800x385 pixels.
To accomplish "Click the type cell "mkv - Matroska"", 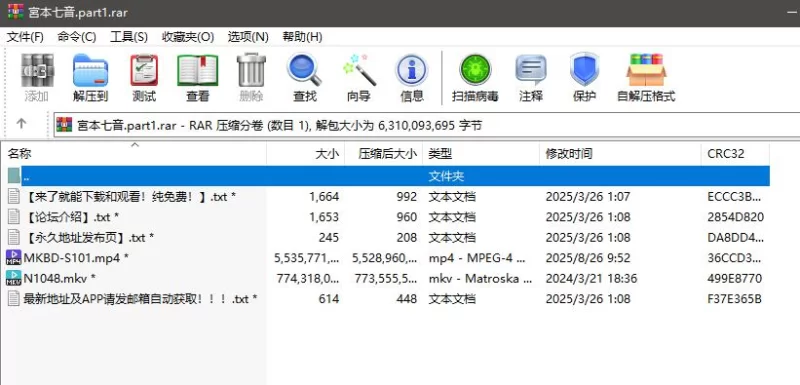I will [480, 278].
